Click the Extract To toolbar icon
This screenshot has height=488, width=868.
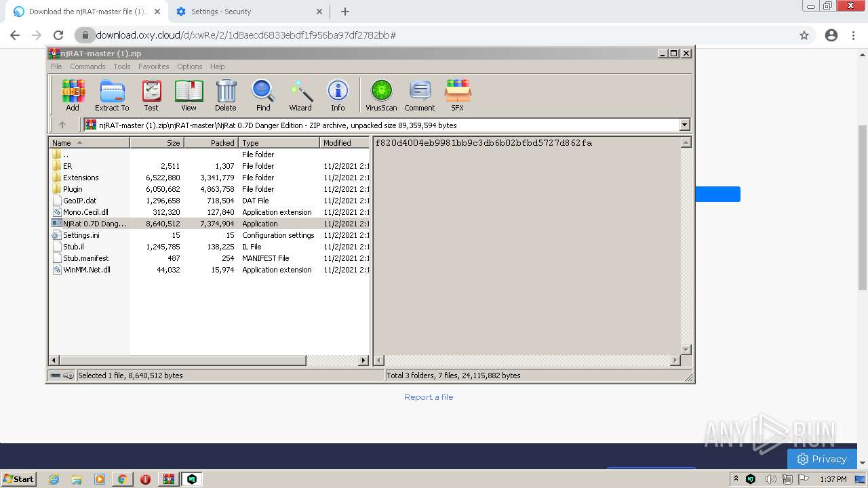click(112, 95)
